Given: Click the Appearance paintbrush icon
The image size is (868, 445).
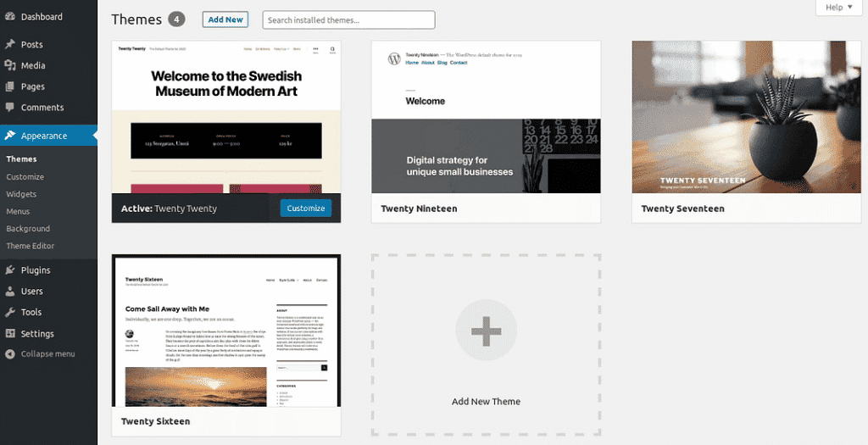Looking at the screenshot, I should pos(10,136).
